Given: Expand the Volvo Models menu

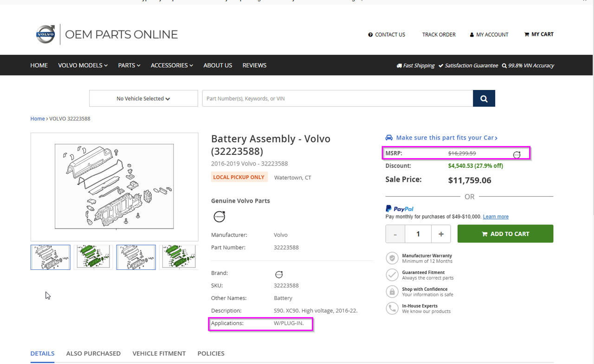Looking at the screenshot, I should coord(83,65).
